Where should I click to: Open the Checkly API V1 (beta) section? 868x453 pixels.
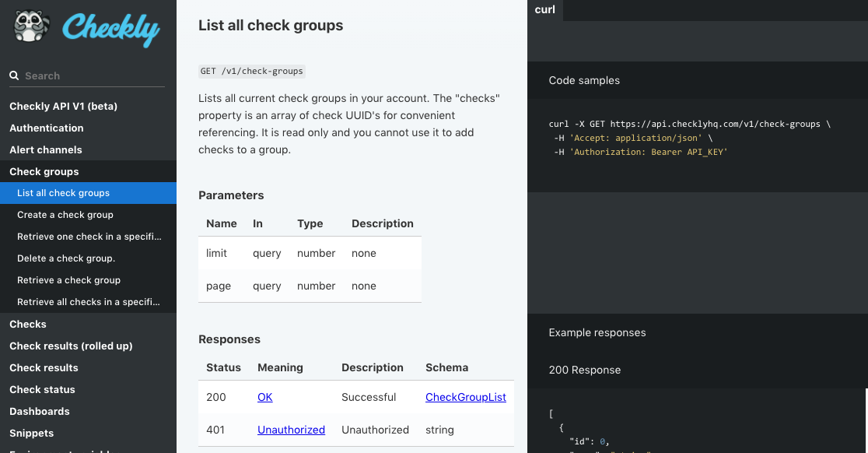click(x=63, y=106)
